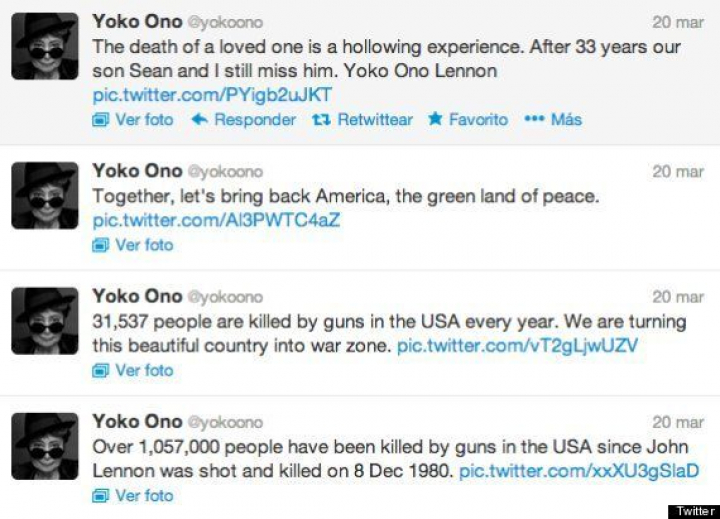Click photo icon under 1,057,000 people tweet
Screen dimensions: 720x519
(x=100, y=496)
